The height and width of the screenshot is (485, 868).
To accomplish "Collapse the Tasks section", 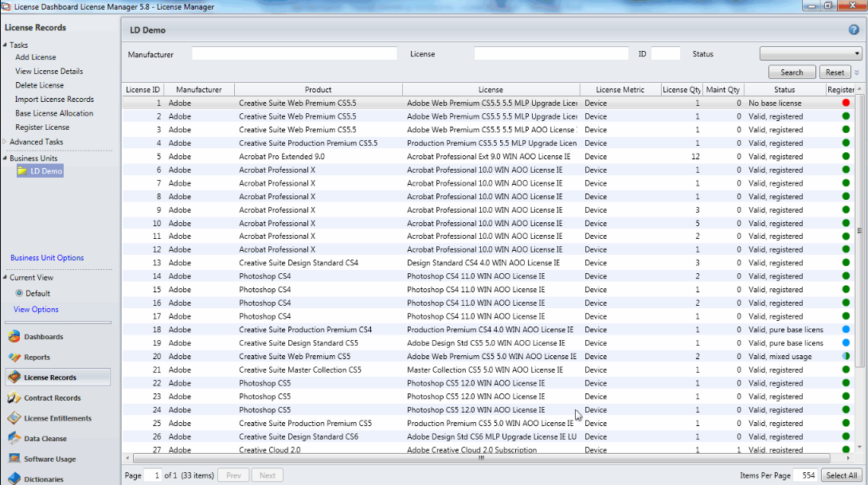I will tap(6, 45).
